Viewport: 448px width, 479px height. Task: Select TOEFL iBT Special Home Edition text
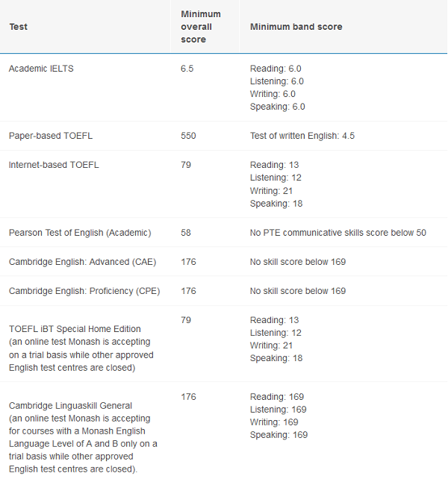75,329
